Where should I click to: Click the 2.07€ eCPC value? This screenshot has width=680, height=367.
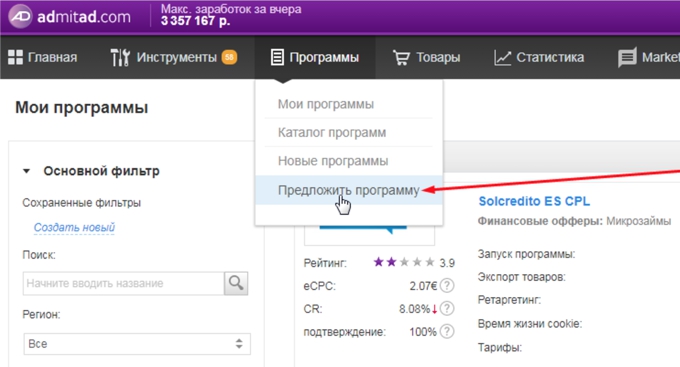point(423,286)
